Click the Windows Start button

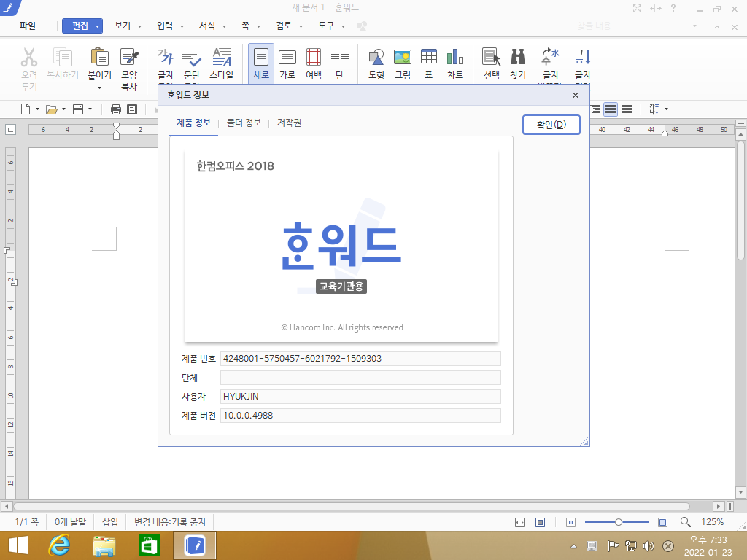tap(18, 545)
